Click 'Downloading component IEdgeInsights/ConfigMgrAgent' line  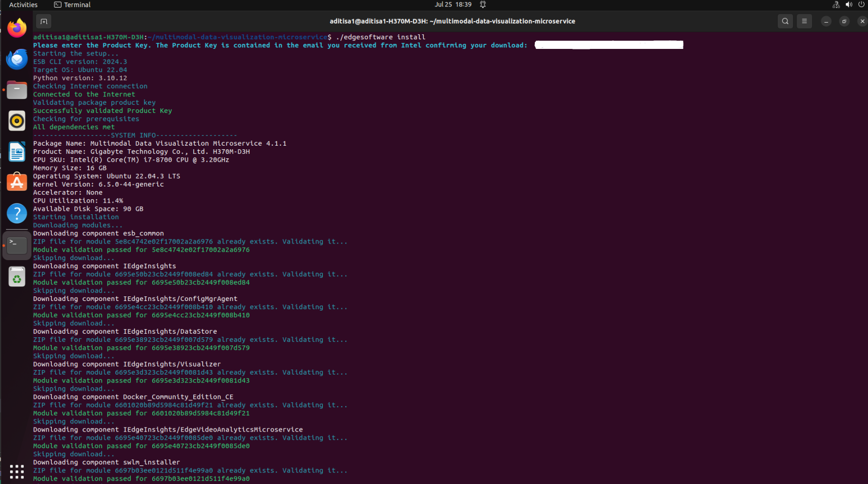pos(136,298)
